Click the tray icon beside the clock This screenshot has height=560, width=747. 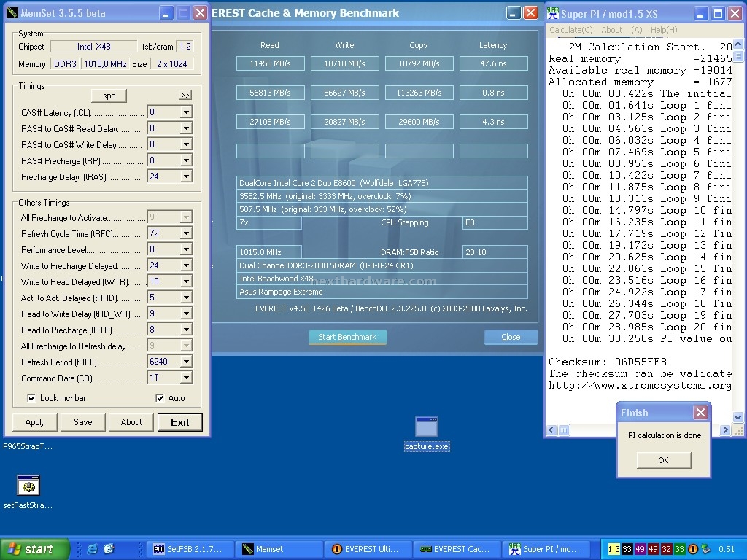(705, 549)
